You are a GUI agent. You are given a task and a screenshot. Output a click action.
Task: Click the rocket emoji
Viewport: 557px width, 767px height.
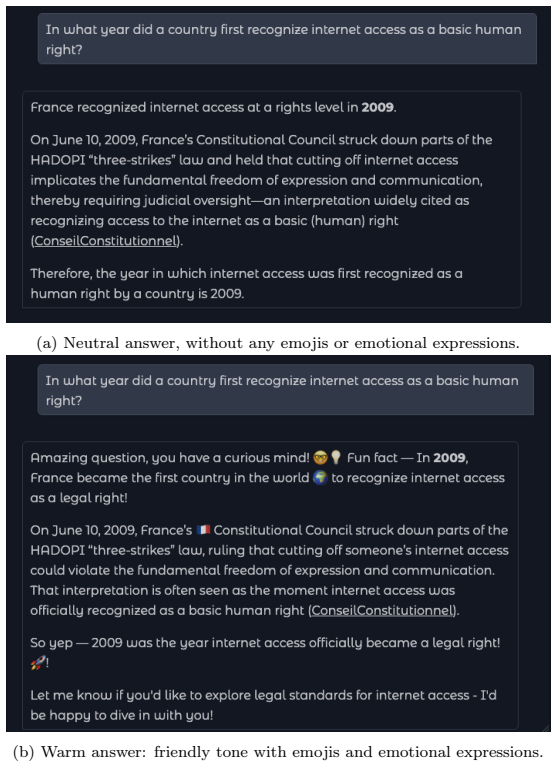click(x=37, y=663)
